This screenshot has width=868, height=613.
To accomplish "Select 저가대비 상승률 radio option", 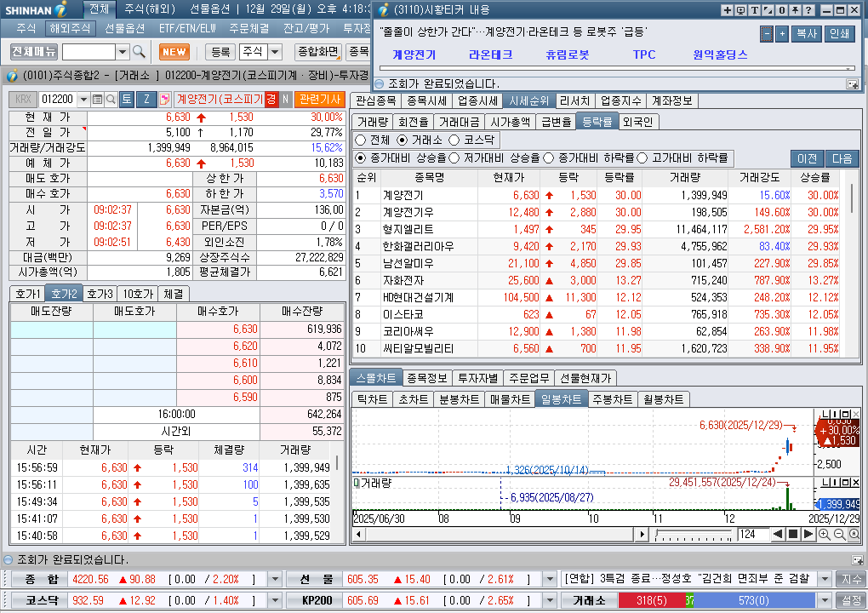I will [x=454, y=158].
